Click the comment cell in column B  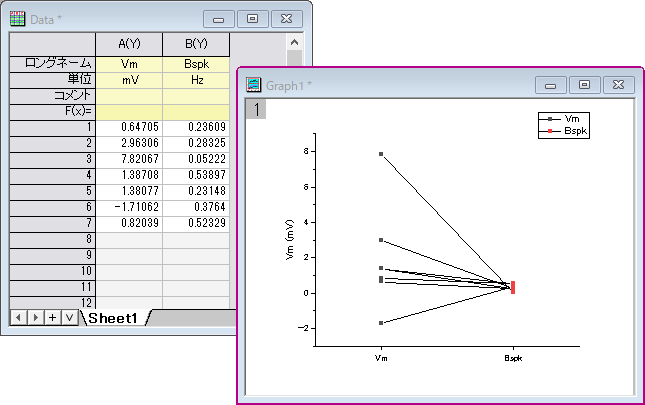tap(196, 96)
